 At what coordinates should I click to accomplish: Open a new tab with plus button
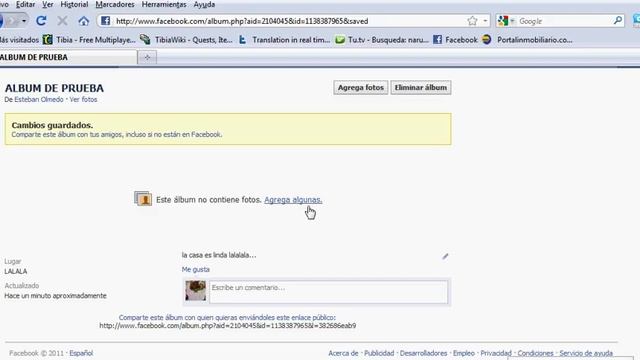[147, 58]
